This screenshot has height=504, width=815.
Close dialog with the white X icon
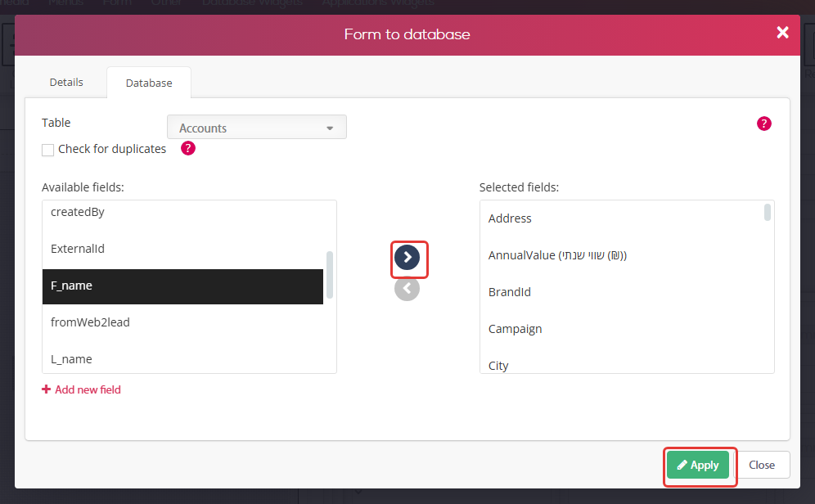click(783, 33)
